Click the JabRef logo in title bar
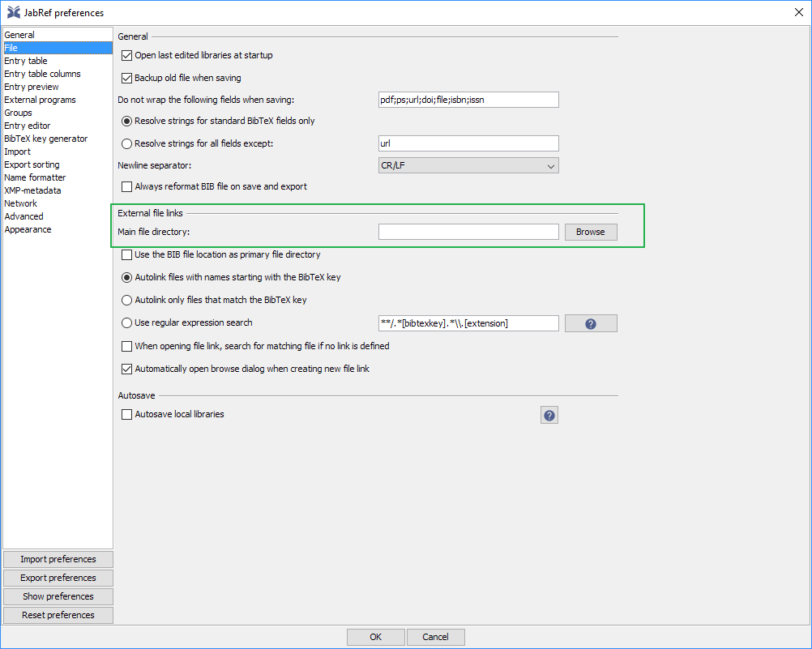The image size is (812, 649). (14, 12)
